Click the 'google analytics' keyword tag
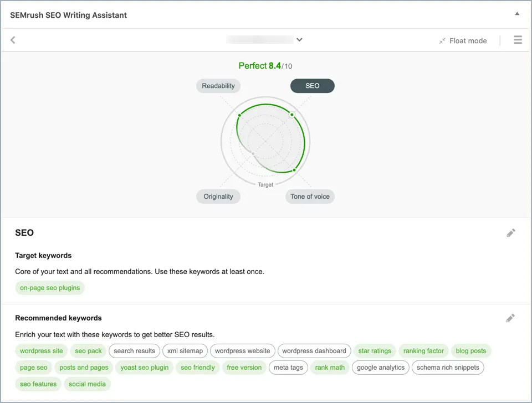The height and width of the screenshot is (403, 532). [x=381, y=368]
